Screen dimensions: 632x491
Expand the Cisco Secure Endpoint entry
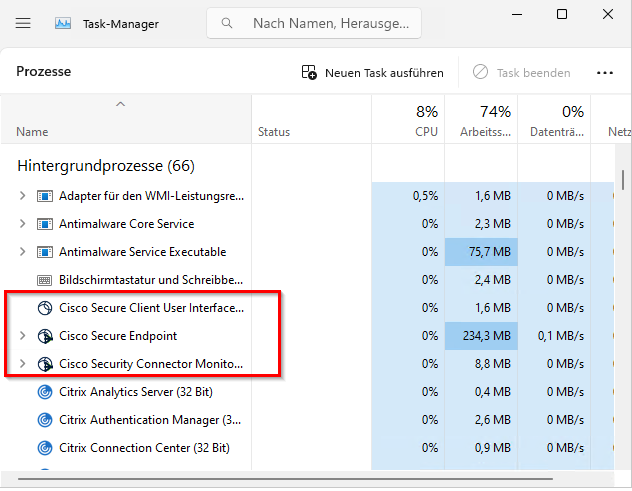click(22, 336)
